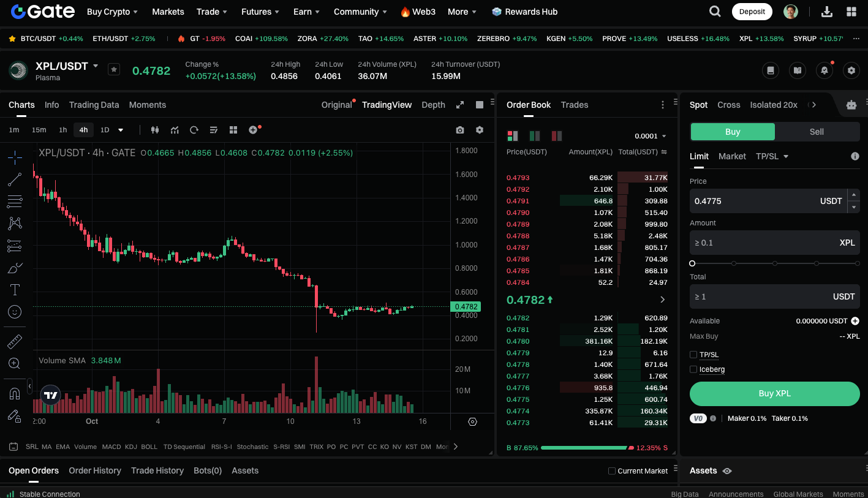Enable the Iceberg order checkbox

point(693,369)
